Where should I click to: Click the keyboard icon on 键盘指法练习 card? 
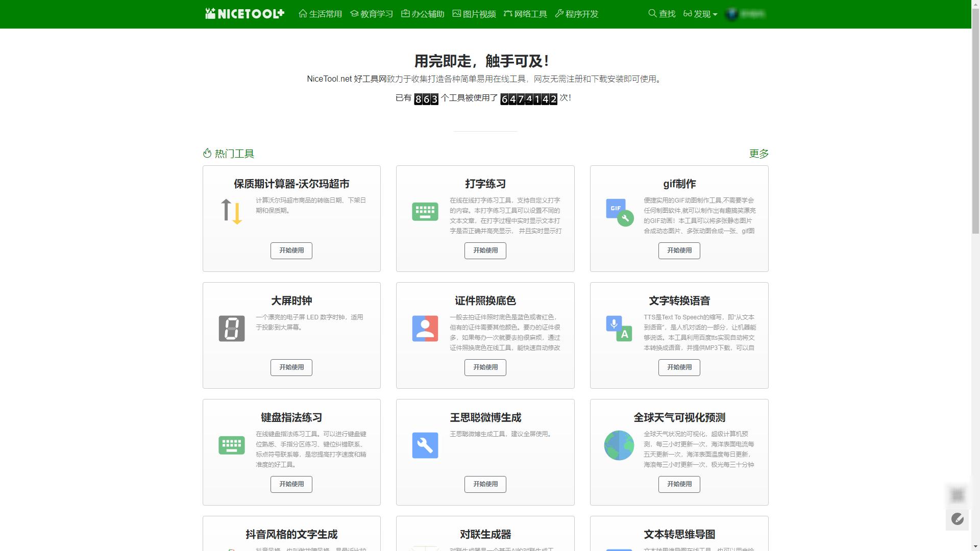pyautogui.click(x=231, y=445)
